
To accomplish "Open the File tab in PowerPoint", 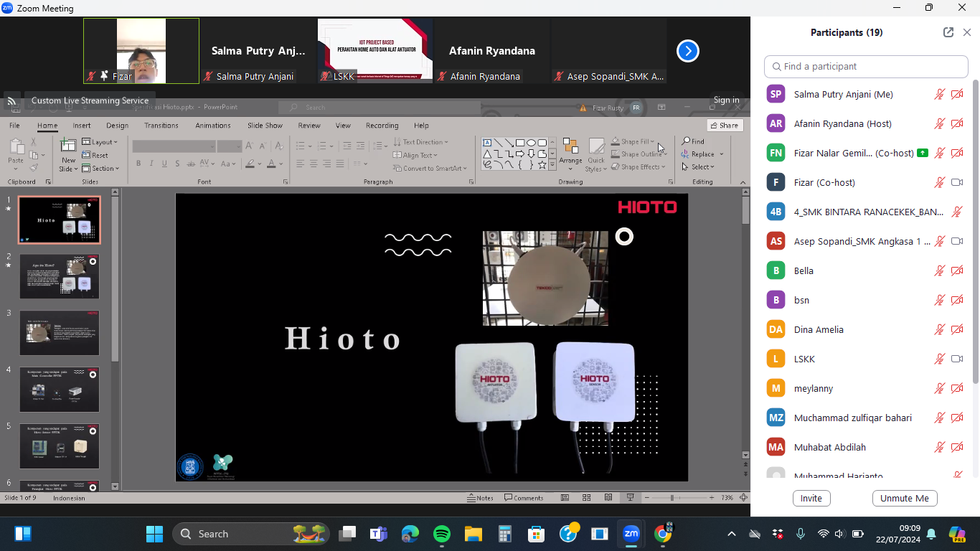I will click(x=14, y=126).
